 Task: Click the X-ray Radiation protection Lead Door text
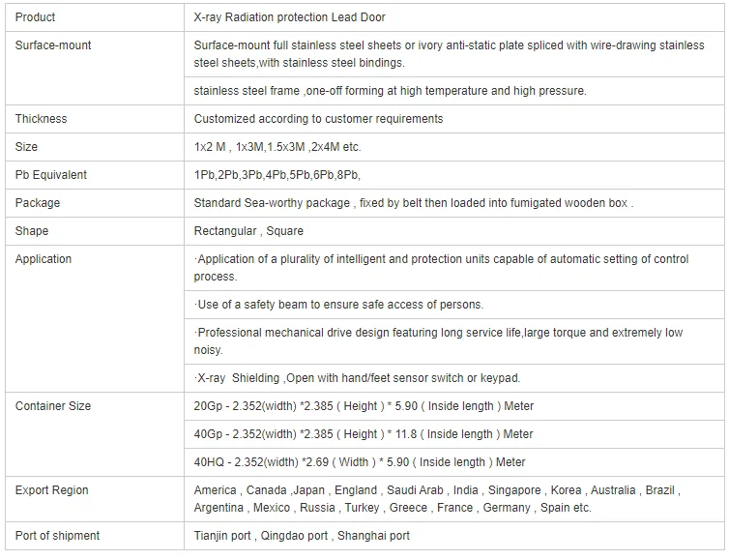click(x=290, y=17)
